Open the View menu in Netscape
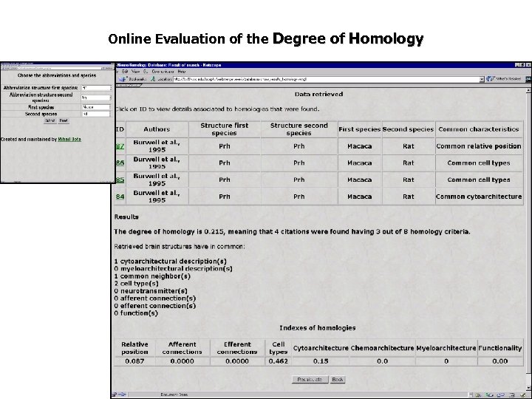This screenshot has height=399, width=532. (135, 72)
